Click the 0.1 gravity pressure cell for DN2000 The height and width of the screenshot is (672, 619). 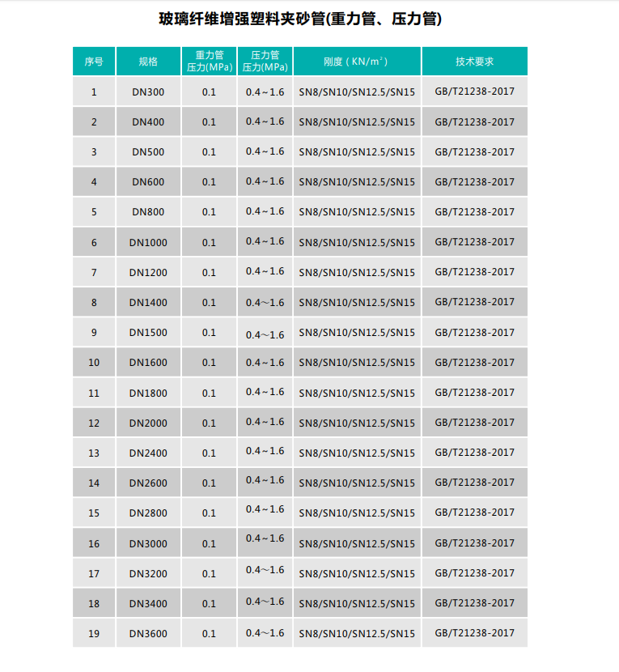209,423
